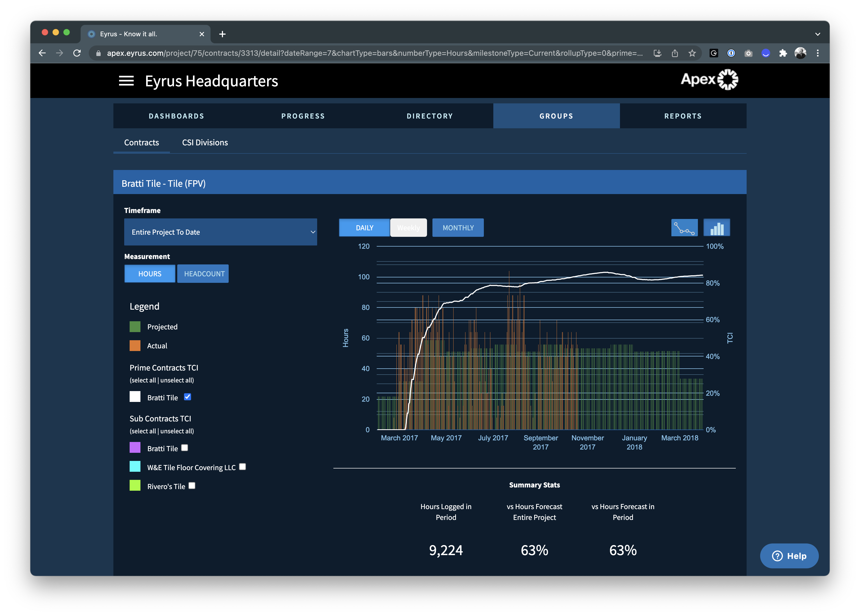This screenshot has width=860, height=616.
Task: Select HOURS measurement
Action: pos(150,273)
